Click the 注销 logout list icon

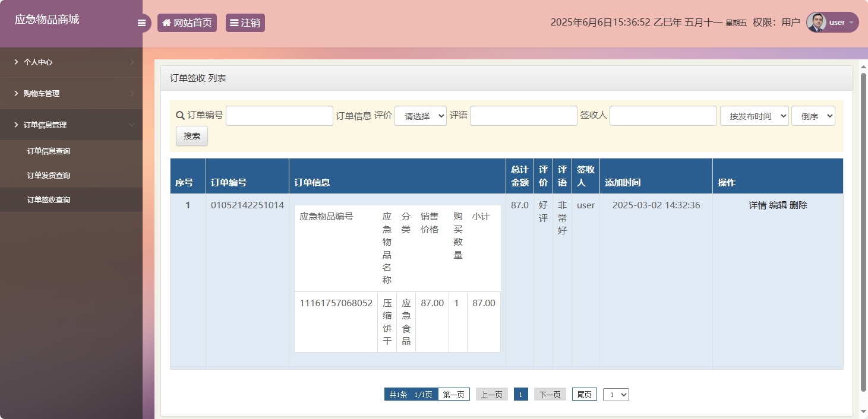[x=234, y=23]
